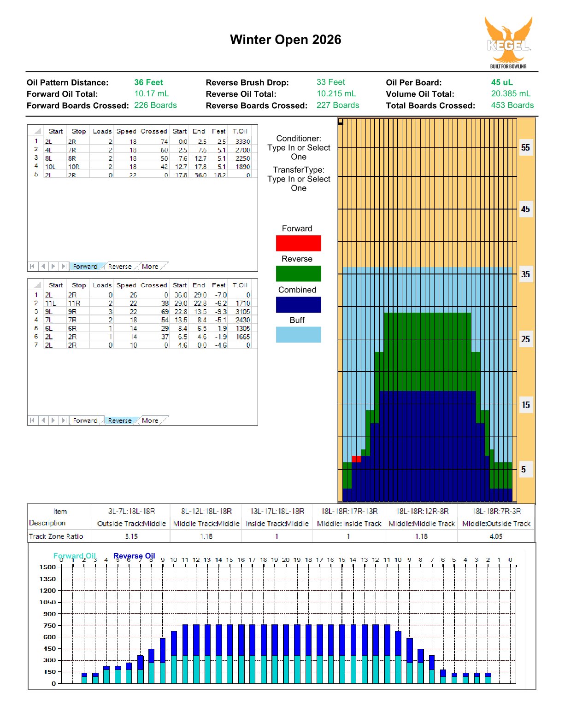The width and height of the screenshot is (565, 728).
Task: Select the light blue Buff swatch
Action: point(298,334)
